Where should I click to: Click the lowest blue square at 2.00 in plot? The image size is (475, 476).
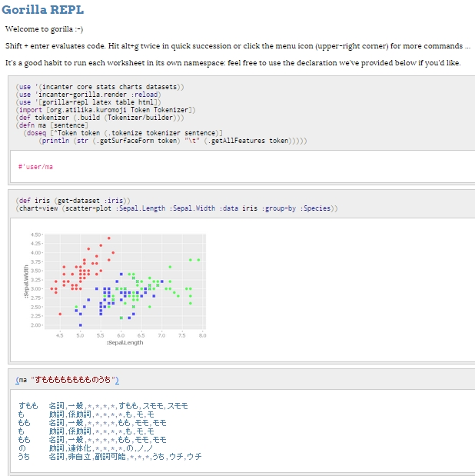coord(81,325)
